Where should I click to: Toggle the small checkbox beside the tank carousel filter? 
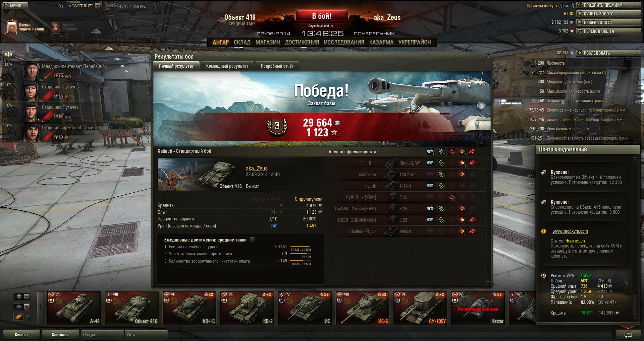28,317
